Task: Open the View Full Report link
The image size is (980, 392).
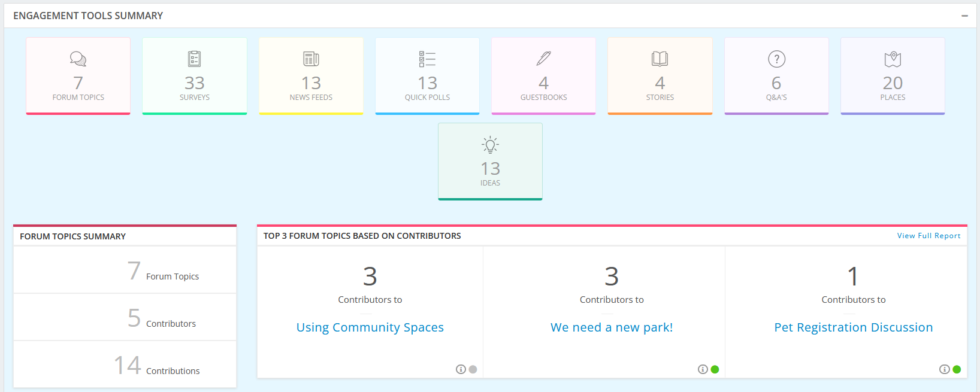Action: (x=928, y=236)
